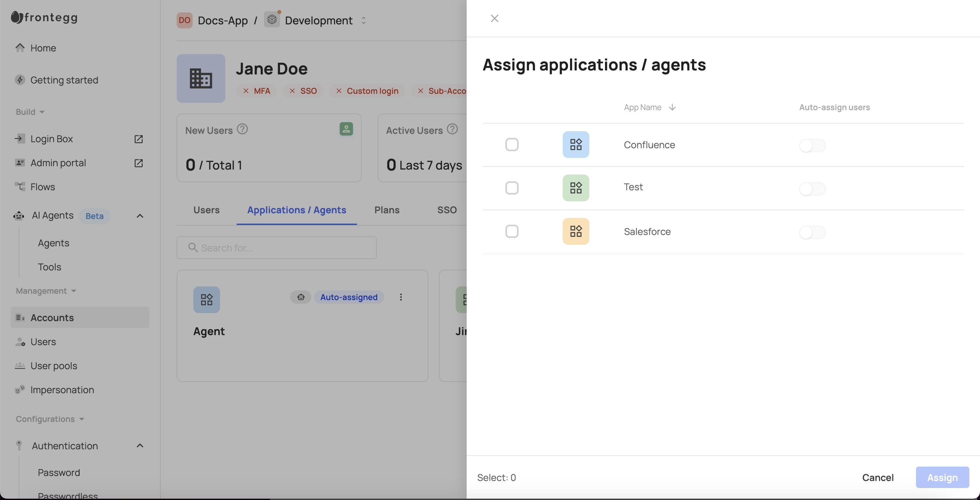The height and width of the screenshot is (500, 980).
Task: Enable auto-assign users for Salesforce
Action: (813, 232)
